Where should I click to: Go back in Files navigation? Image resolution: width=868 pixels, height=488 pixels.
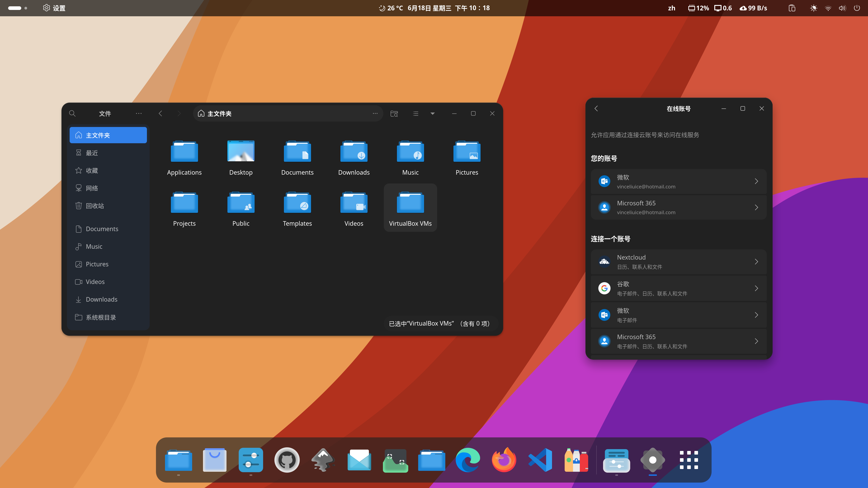click(x=160, y=113)
